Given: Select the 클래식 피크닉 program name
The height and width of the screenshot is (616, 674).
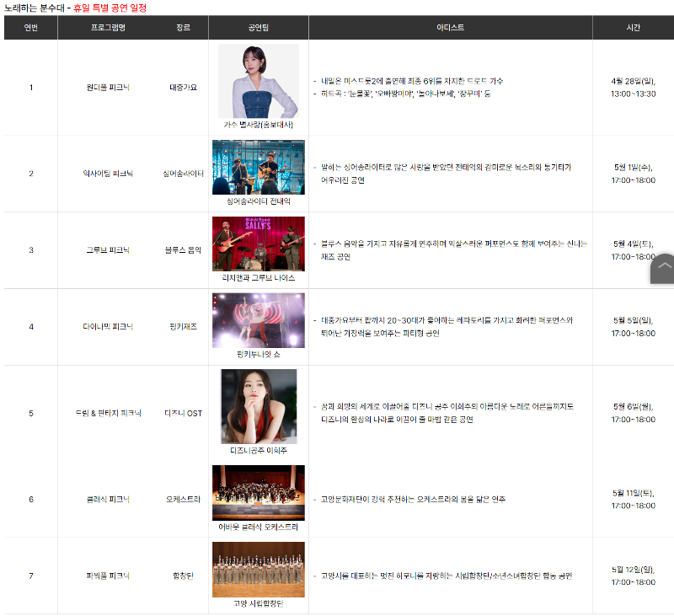Looking at the screenshot, I should click(108, 499).
